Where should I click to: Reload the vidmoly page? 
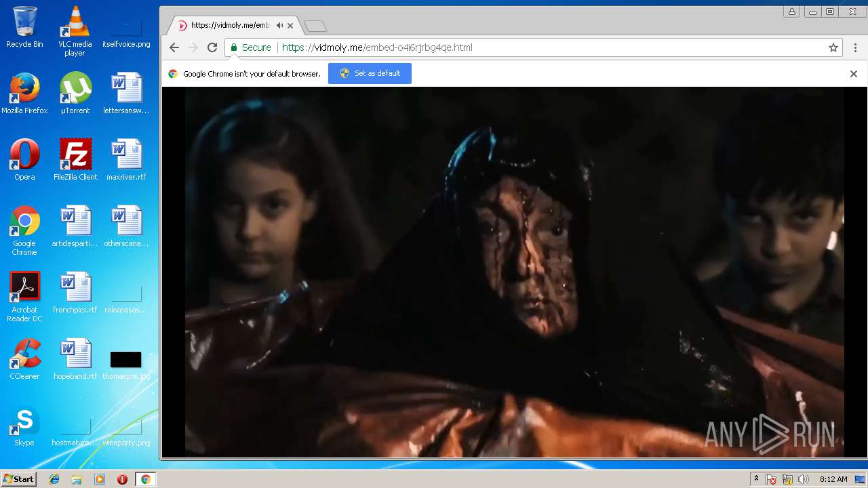[212, 47]
